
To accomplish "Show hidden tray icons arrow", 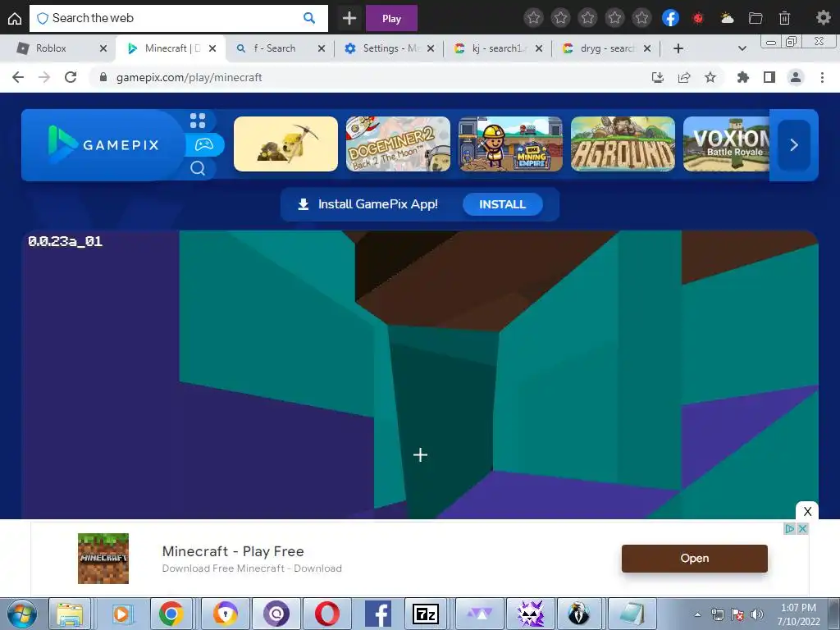I will point(697,614).
